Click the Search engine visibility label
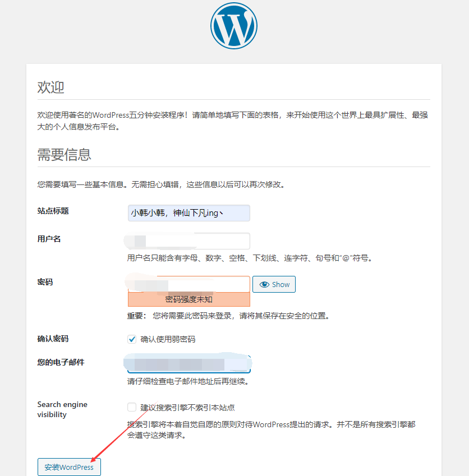The width and height of the screenshot is (469, 476). tap(62, 409)
